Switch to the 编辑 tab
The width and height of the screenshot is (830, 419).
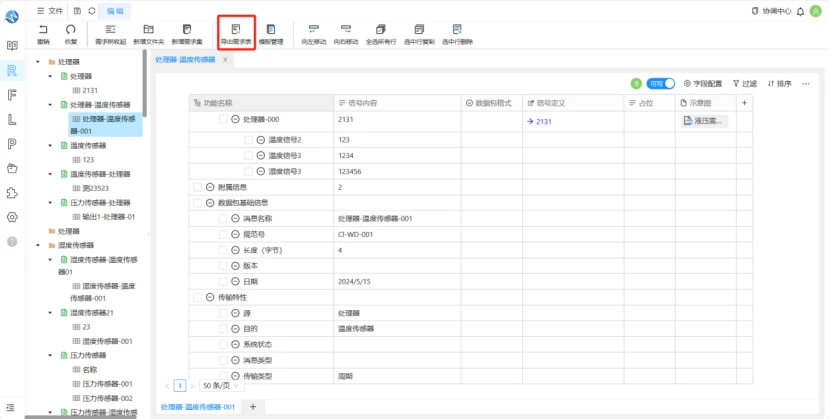(115, 11)
